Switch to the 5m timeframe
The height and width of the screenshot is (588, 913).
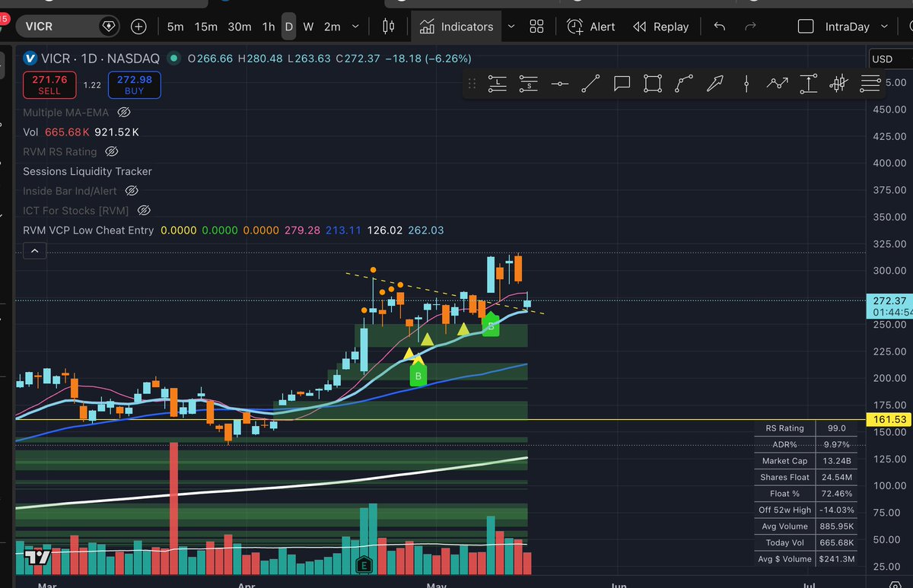pyautogui.click(x=175, y=27)
